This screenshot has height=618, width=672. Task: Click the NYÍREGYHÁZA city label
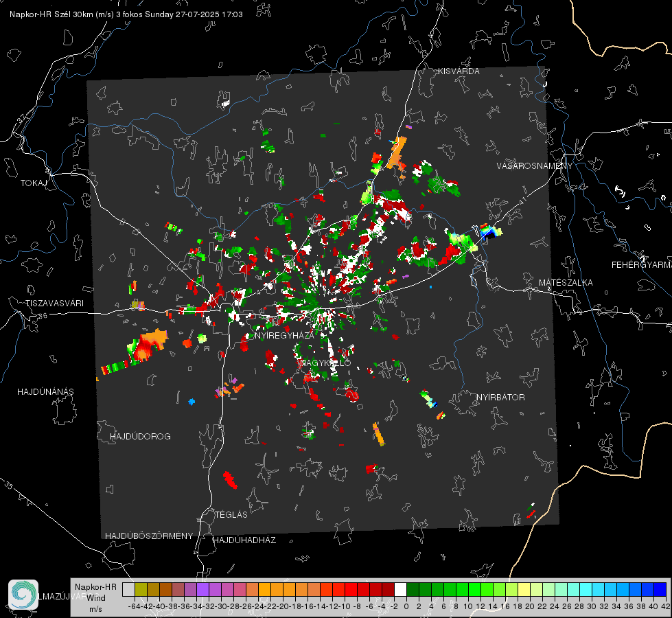point(284,335)
